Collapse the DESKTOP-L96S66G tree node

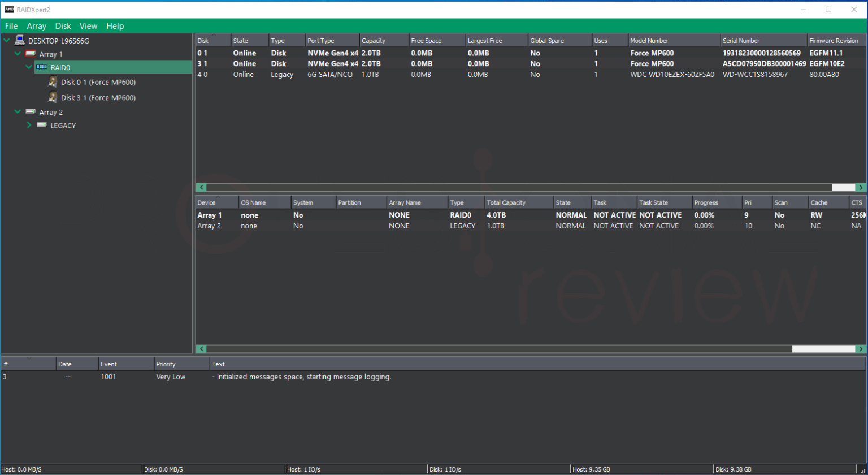(x=6, y=41)
